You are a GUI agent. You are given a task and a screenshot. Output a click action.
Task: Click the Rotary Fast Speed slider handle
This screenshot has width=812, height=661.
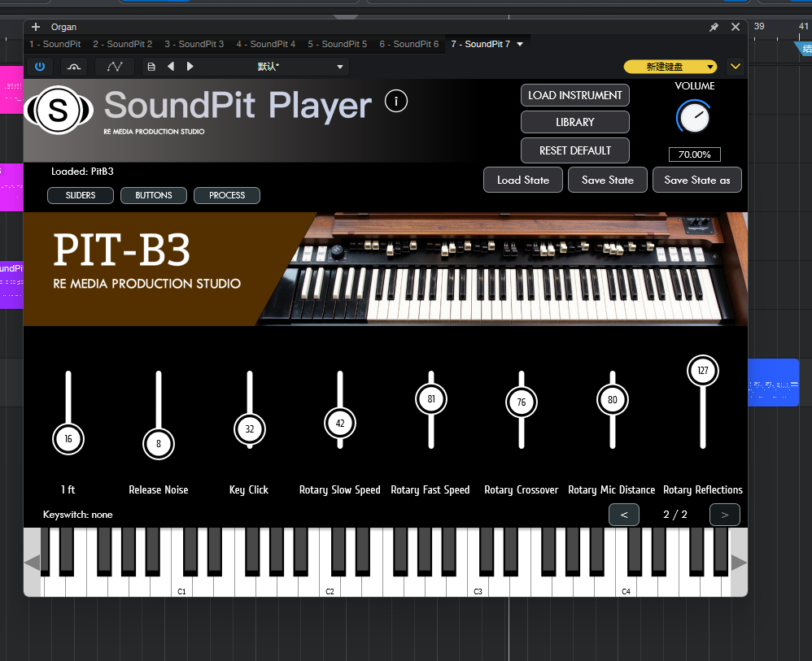point(431,399)
